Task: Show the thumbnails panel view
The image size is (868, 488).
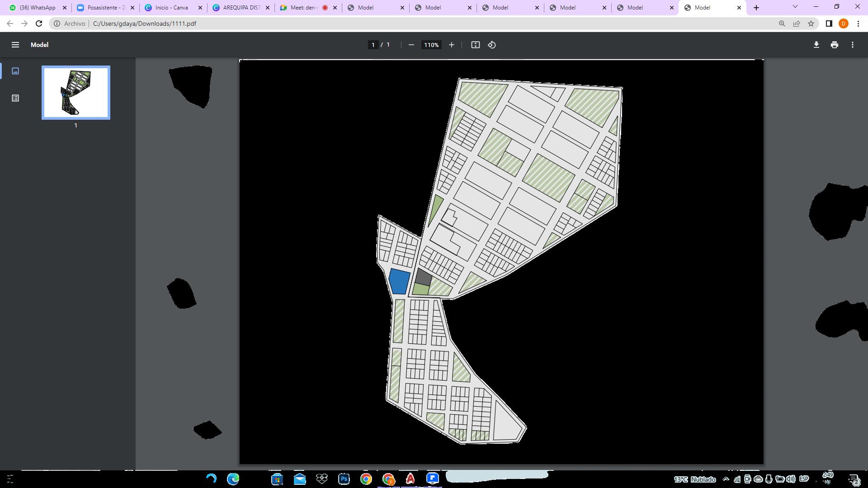Action: [15, 71]
